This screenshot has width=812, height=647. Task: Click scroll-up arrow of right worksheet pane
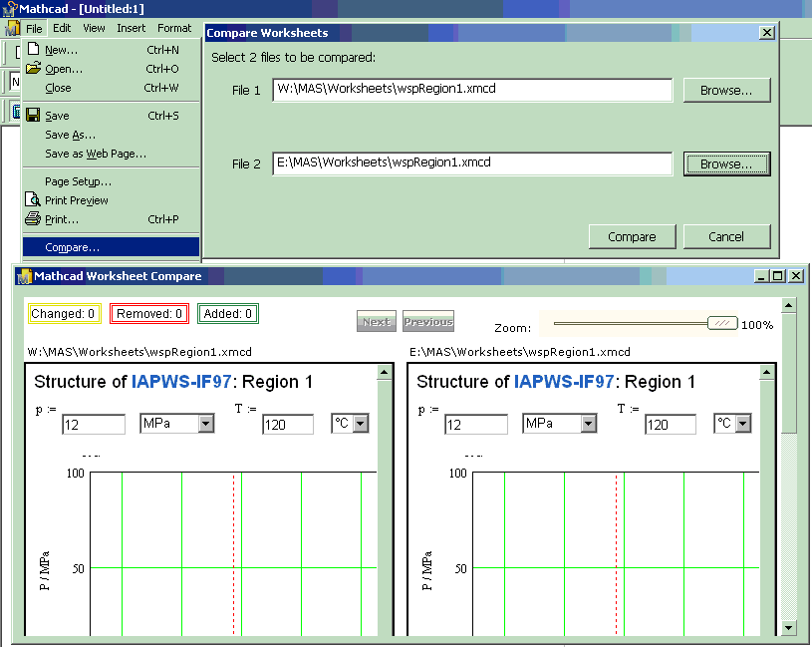(x=767, y=372)
